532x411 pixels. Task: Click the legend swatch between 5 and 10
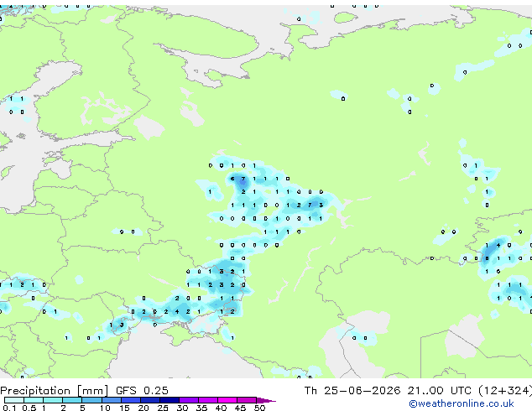pos(91,400)
